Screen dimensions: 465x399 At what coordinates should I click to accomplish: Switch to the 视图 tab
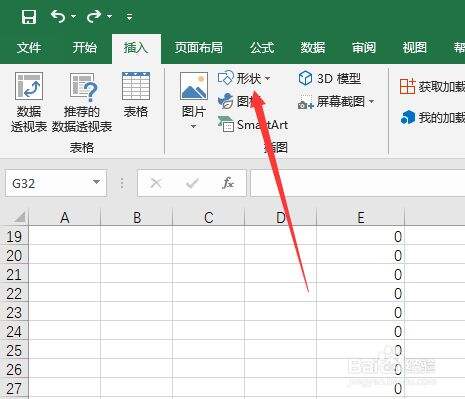[414, 48]
